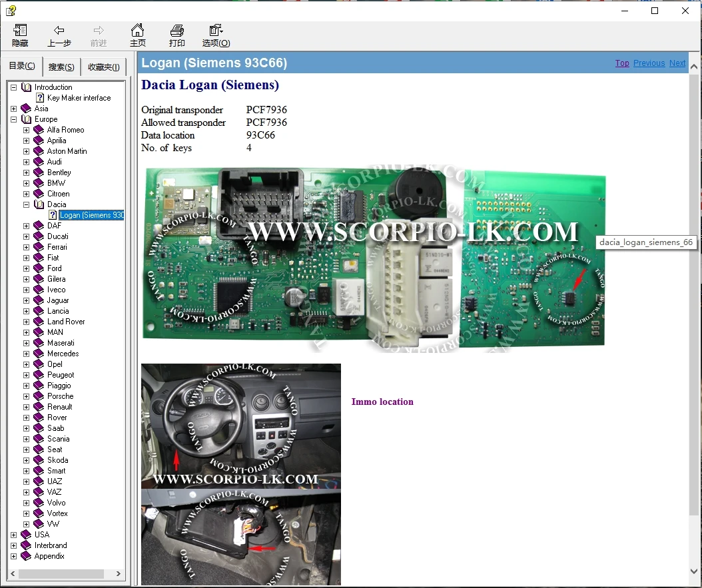
Task: Click the Previous link in header
Action: [x=649, y=63]
